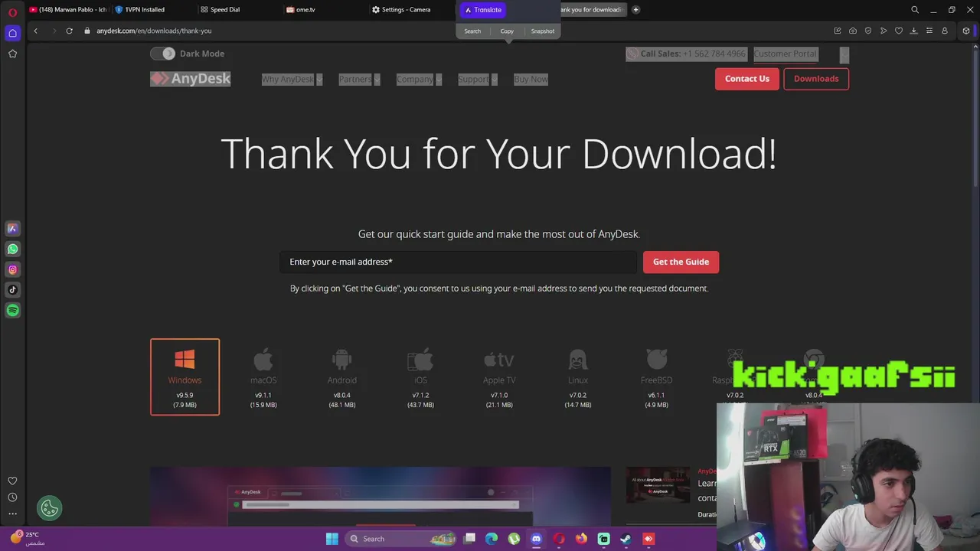Focus the e-mail address field

[459, 262]
